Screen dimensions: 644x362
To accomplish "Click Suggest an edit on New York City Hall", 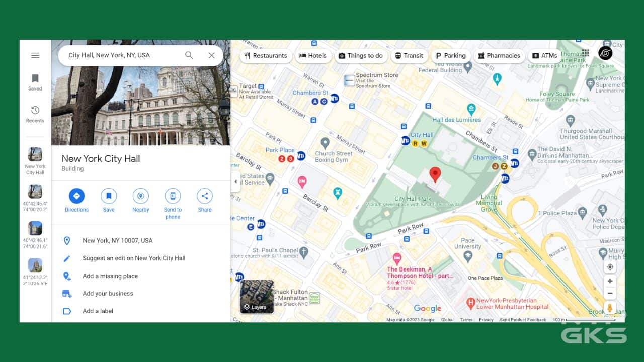I will (x=134, y=258).
